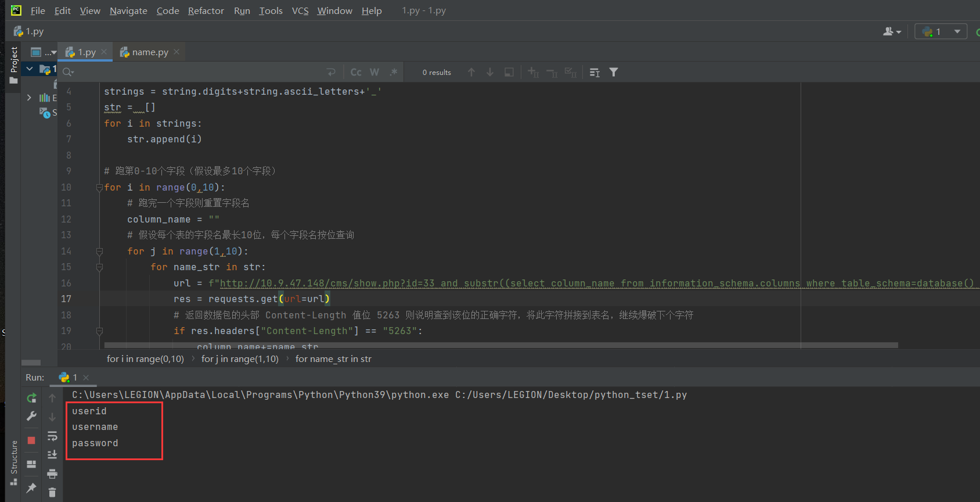Unselect occurrence icon in search bar

coord(552,72)
